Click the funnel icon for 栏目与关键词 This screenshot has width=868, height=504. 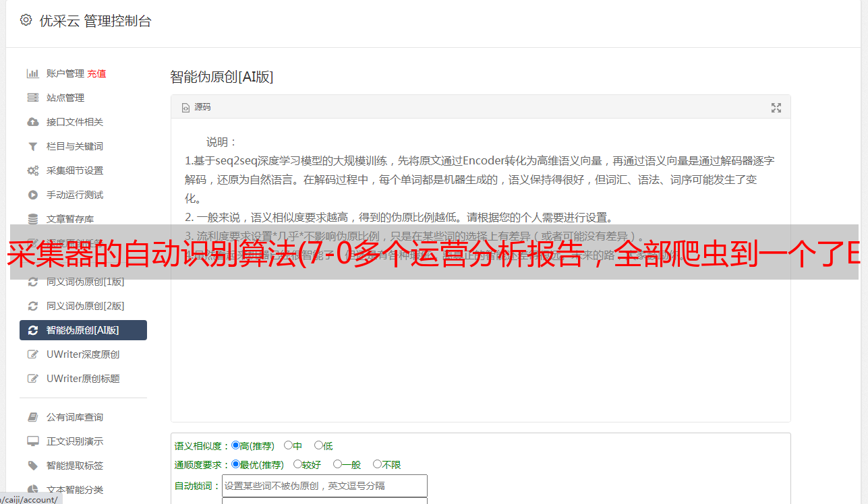click(x=32, y=146)
